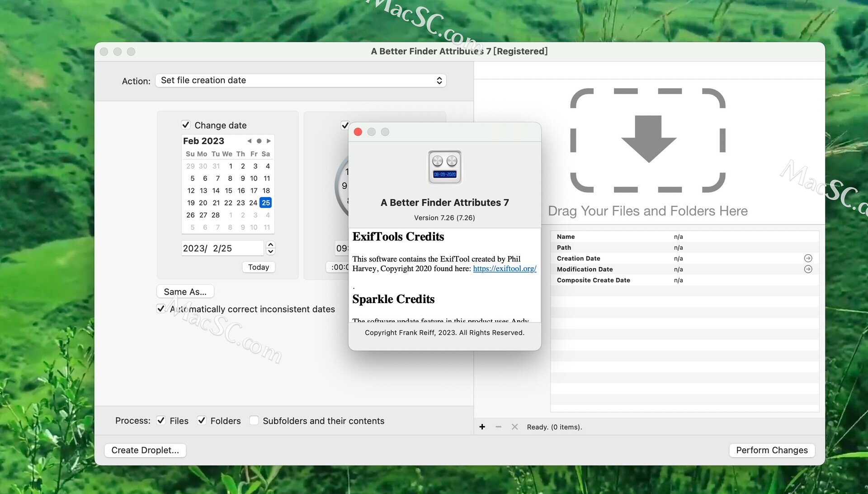The image size is (868, 494).
Task: Expand the date stepper up arrow
Action: click(x=270, y=244)
